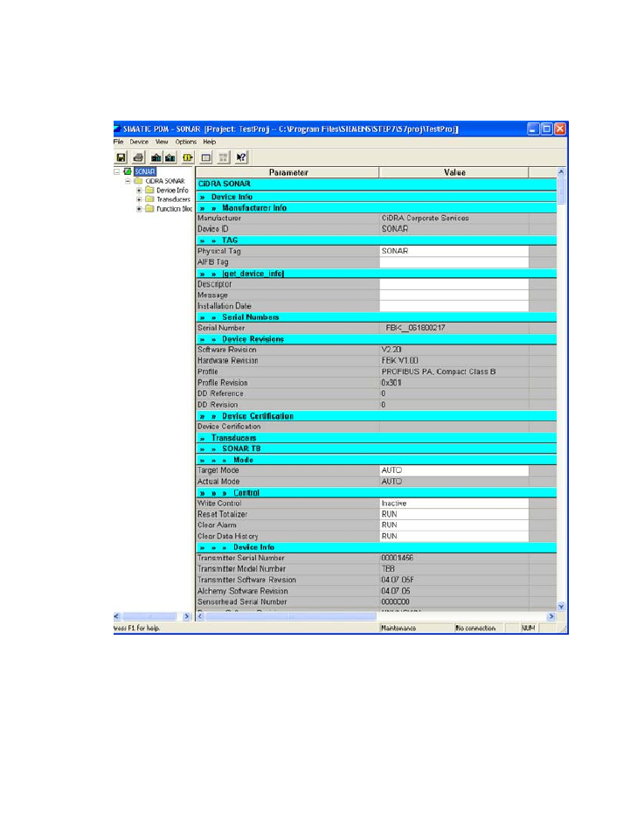Click the tree pane scroll right arrow
This screenshot has width=644, height=834.
pyautogui.click(x=187, y=616)
